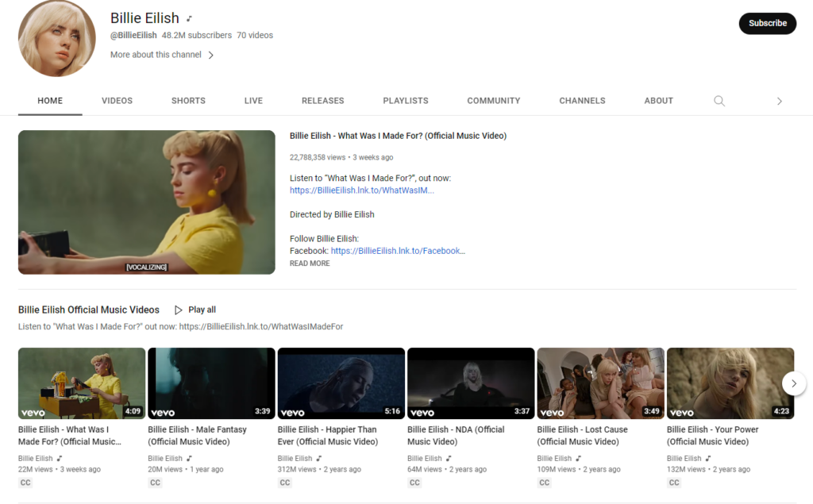Open the HOME tab

50,101
